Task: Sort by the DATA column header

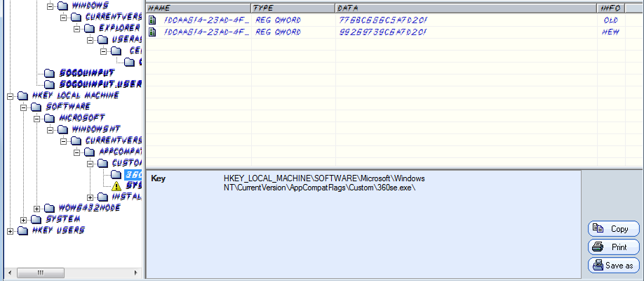Action: pyautogui.click(x=466, y=8)
